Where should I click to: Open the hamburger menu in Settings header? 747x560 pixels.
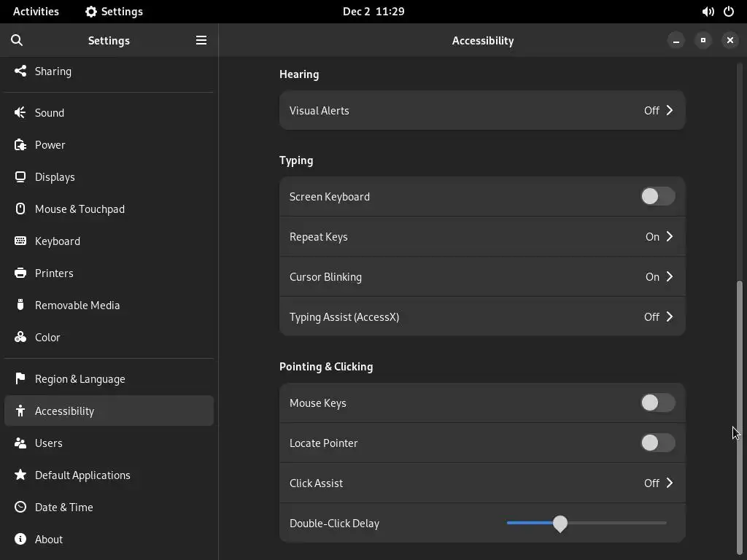click(201, 40)
